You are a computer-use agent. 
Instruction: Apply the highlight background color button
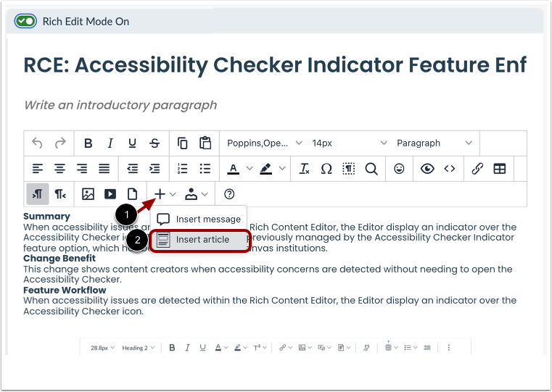pyautogui.click(x=265, y=169)
